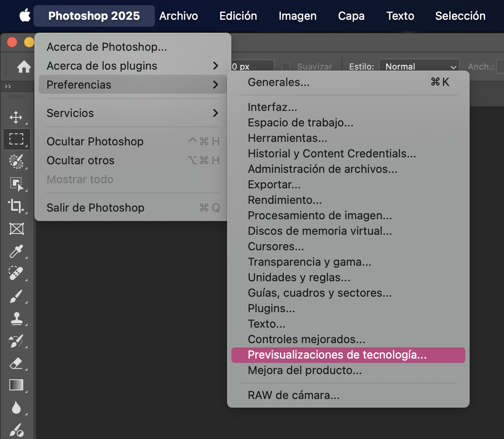Open Espacio de trabajo... preferences
The height and width of the screenshot is (439, 504).
(348, 123)
